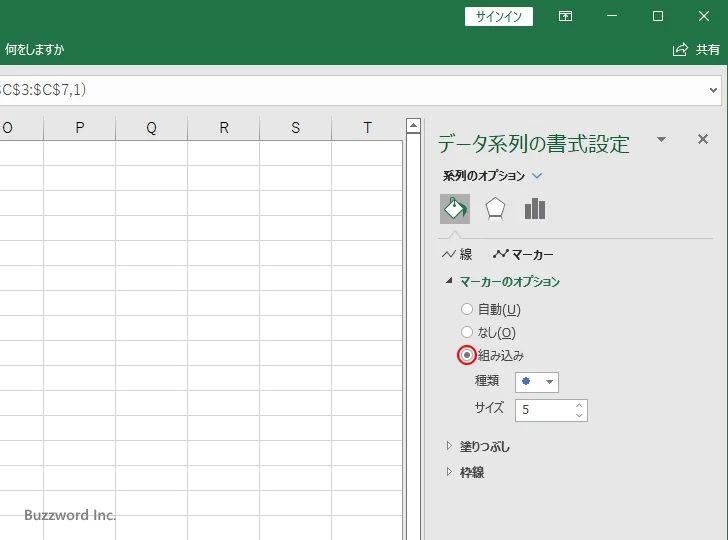This screenshot has height=540, width=728.
Task: Click the vertical scrollbar up arrow
Action: point(413,125)
